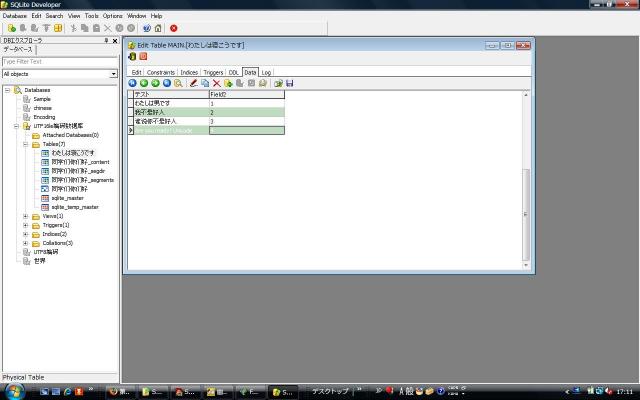
Task: Click the Field2 cell with value 3
Action: click(247, 121)
